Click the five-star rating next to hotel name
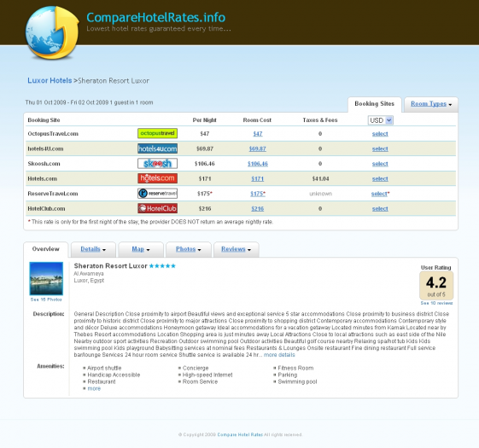Image resolution: width=479 pixels, height=448 pixels. pos(162,265)
